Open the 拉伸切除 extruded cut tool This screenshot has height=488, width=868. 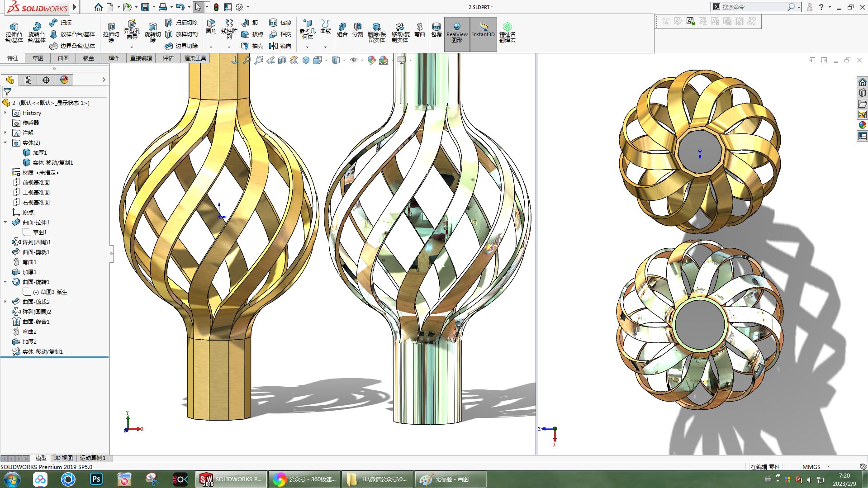pos(111,33)
